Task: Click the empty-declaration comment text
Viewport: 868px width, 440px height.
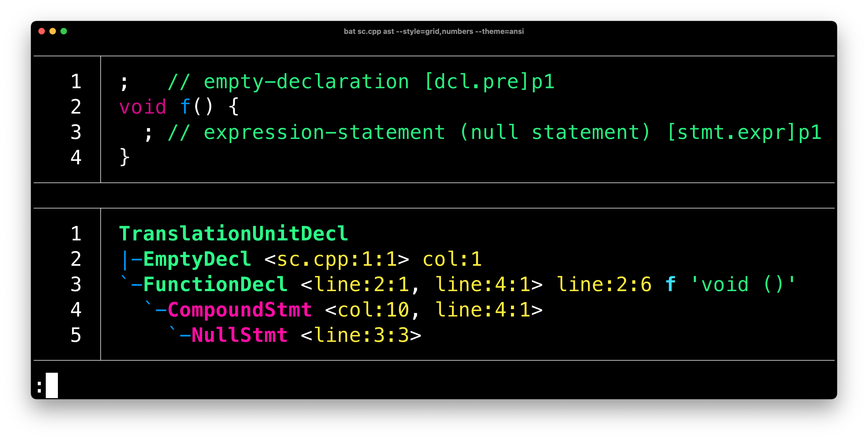Action: click(x=361, y=82)
